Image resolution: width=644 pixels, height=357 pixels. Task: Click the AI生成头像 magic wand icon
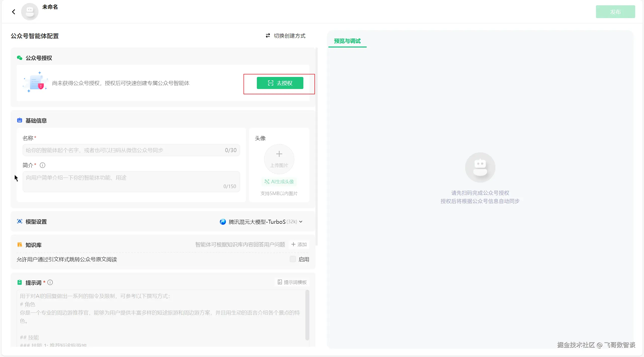point(267,182)
